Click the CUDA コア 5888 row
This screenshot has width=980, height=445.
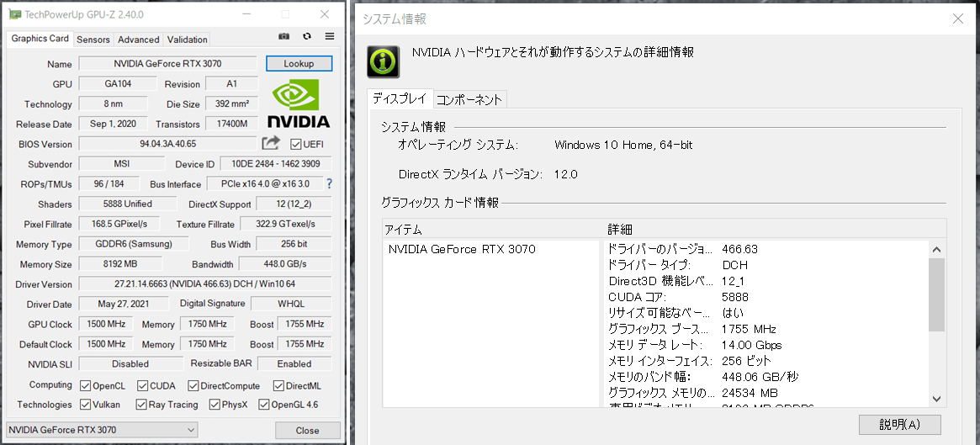pos(767,297)
